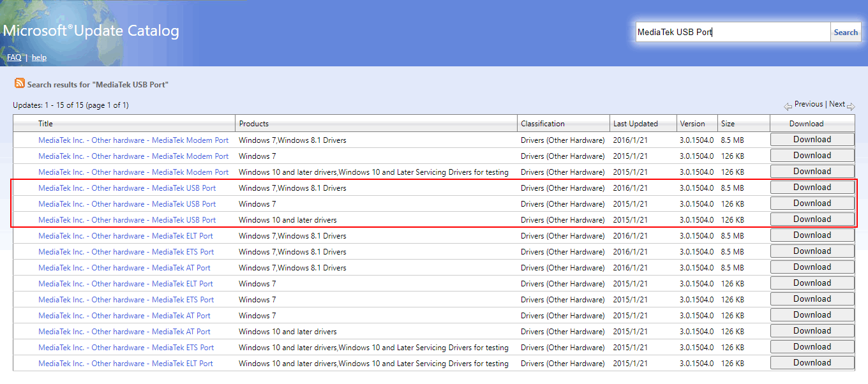This screenshot has width=868, height=384.
Task: Download AT Port driver for Windows 7 only
Action: pyautogui.click(x=812, y=315)
